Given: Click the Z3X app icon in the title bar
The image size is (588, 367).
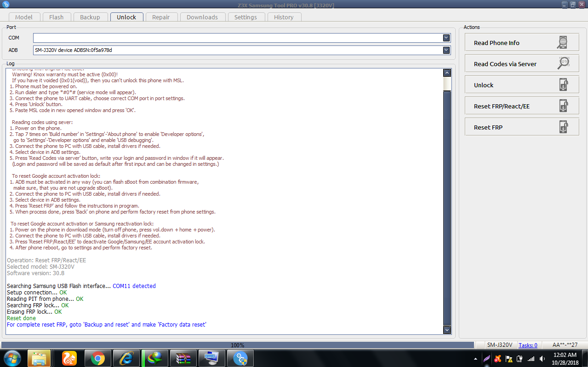Looking at the screenshot, I should click(6, 4).
